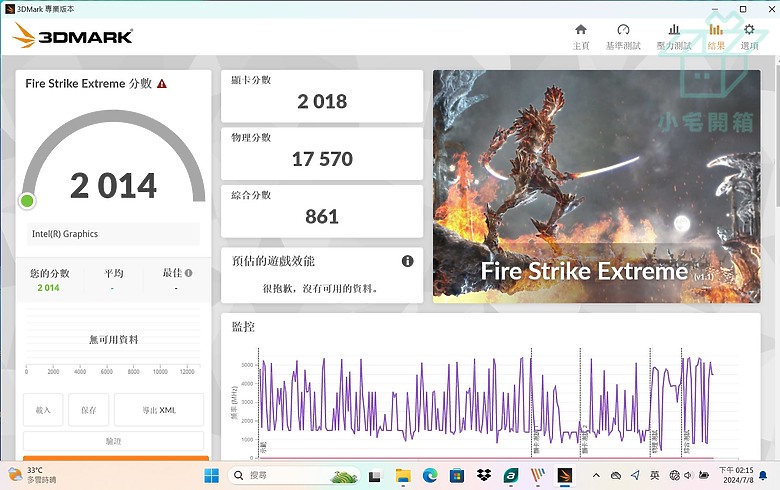Open the 壓力測試 stress test section
The image size is (780, 490).
pos(674,37)
